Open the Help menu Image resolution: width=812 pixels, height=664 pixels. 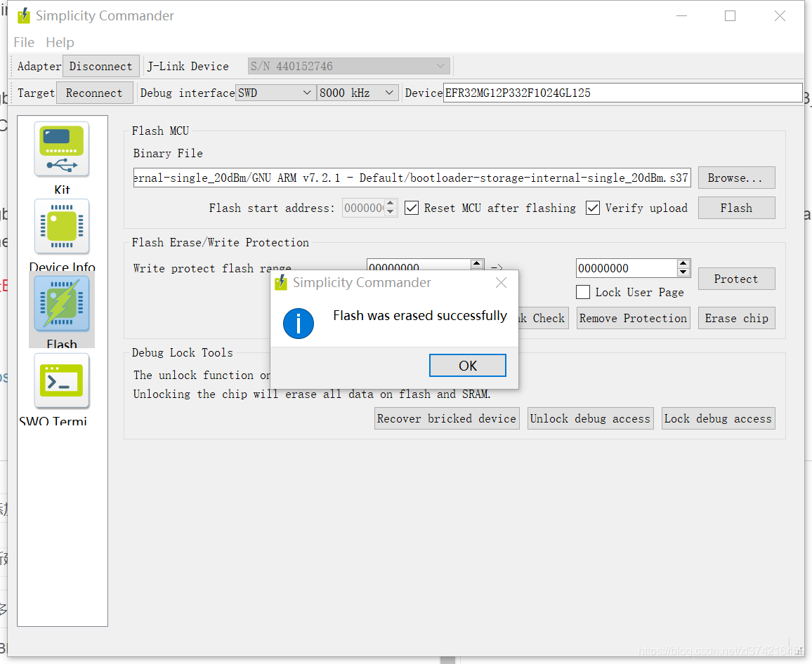pyautogui.click(x=60, y=42)
